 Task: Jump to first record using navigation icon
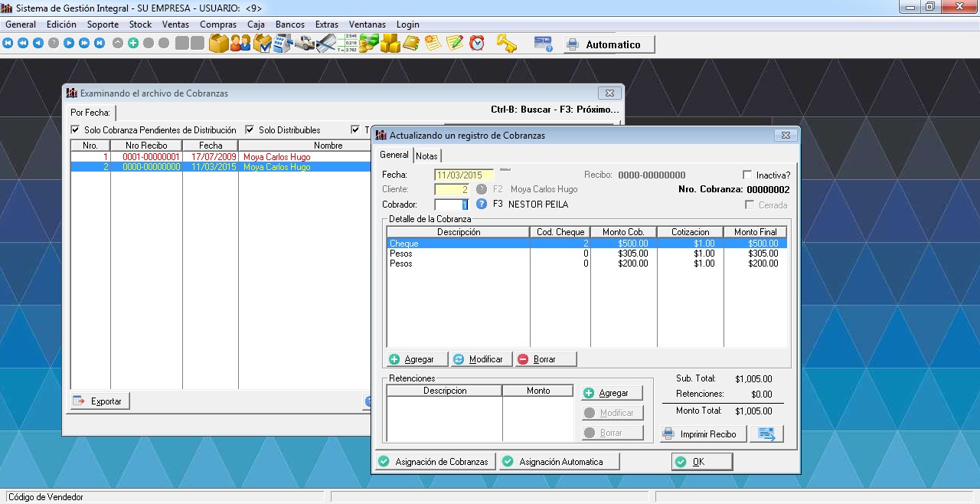[8, 44]
